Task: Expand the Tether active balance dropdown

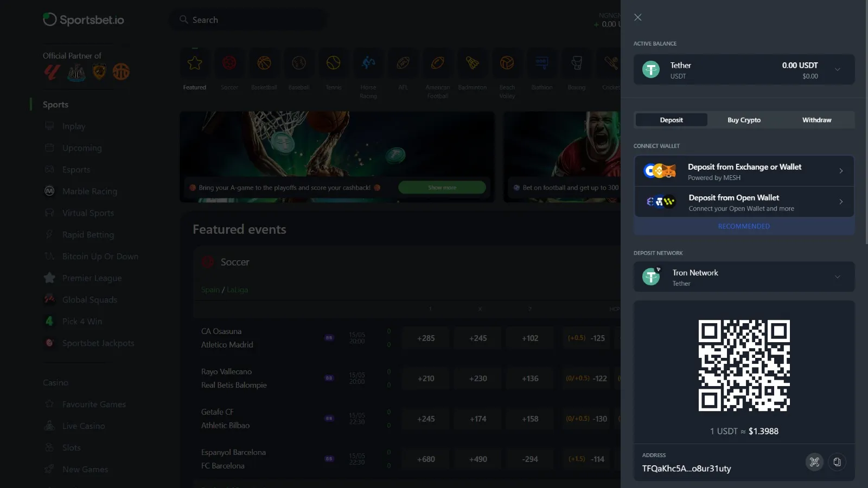Action: click(837, 69)
